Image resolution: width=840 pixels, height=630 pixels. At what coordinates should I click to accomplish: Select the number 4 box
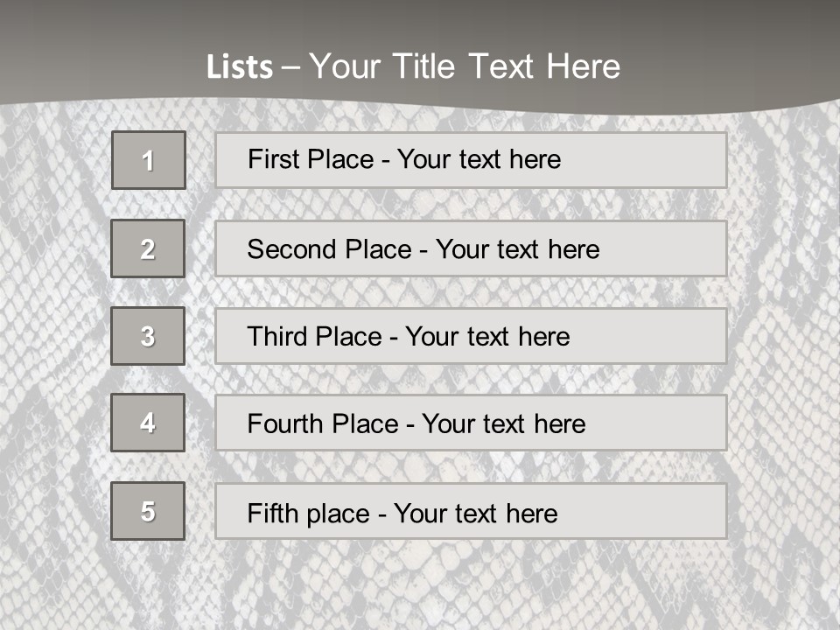[148, 423]
